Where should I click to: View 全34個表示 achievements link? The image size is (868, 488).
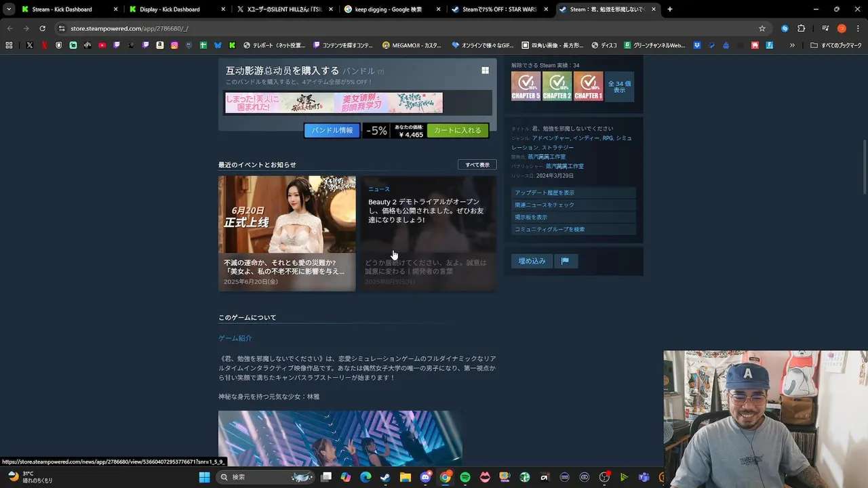point(619,87)
